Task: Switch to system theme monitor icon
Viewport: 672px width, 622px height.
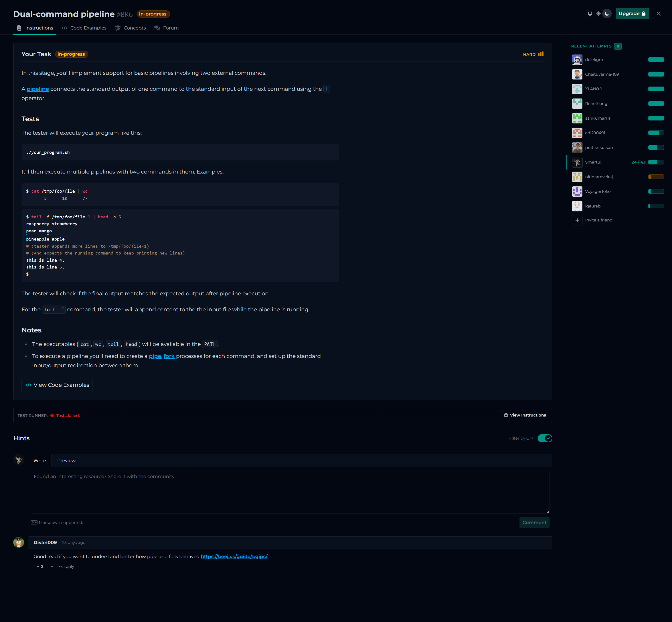Action: (x=590, y=14)
